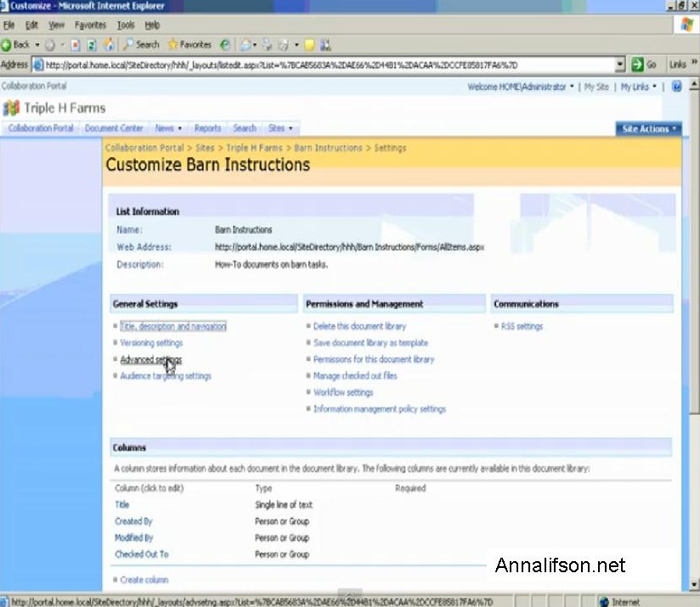Click the page icon in address bar

pos(38,65)
